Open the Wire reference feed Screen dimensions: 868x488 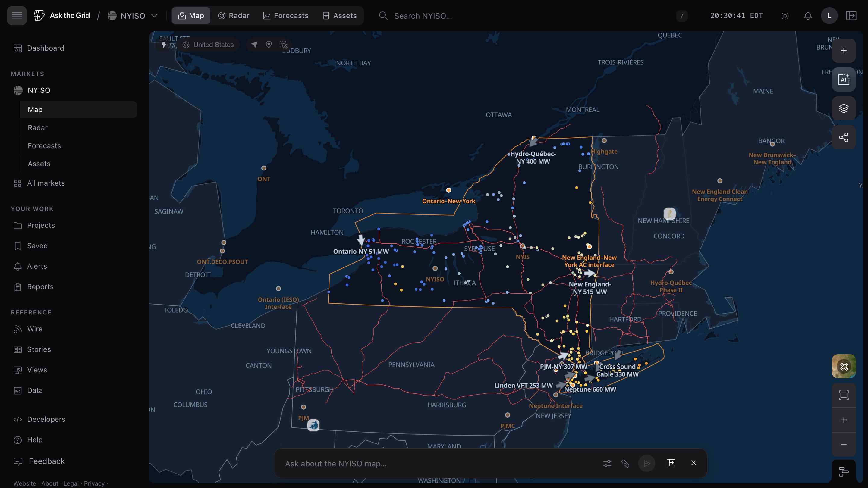tap(74, 329)
